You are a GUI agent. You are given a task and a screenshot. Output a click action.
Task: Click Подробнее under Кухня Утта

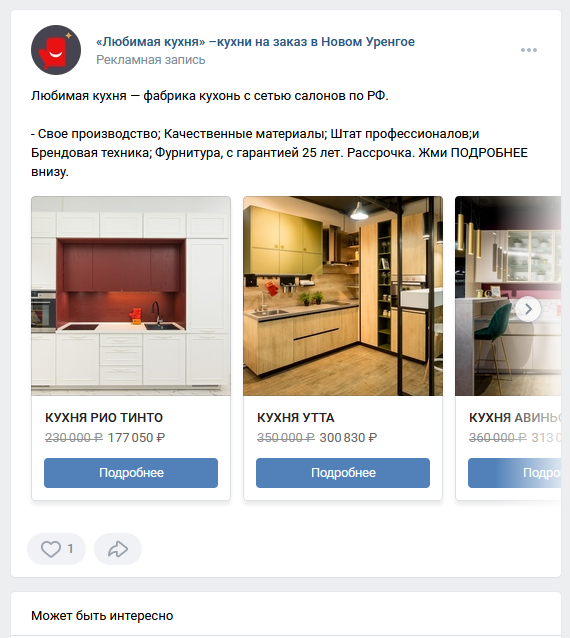343,473
